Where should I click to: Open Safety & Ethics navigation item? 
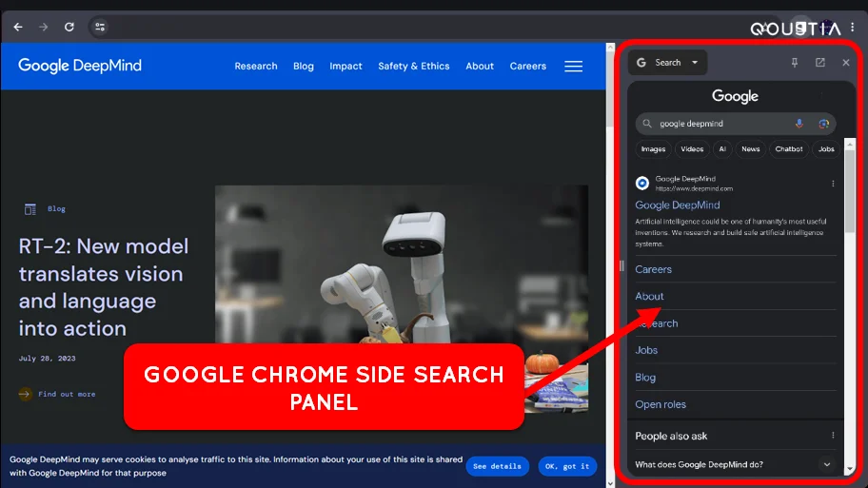pyautogui.click(x=413, y=66)
